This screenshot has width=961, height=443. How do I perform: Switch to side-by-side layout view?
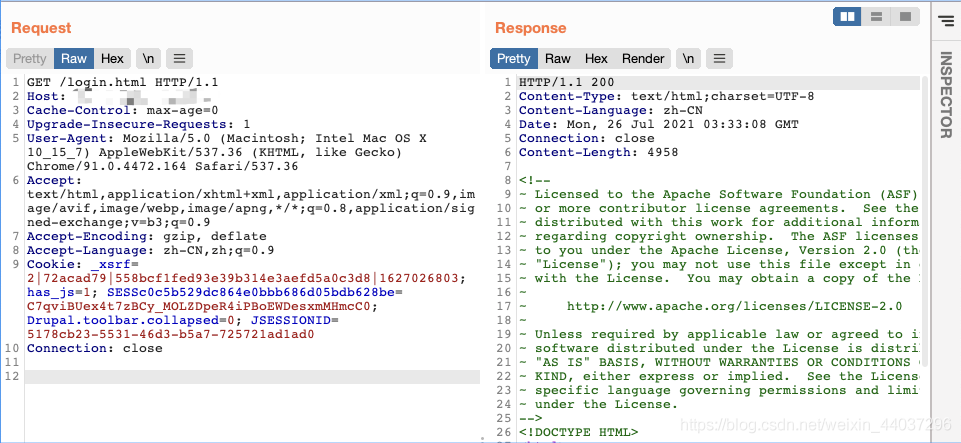(847, 17)
